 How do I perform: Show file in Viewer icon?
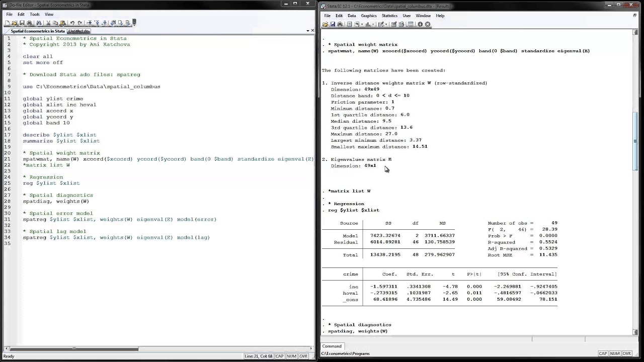(x=113, y=23)
